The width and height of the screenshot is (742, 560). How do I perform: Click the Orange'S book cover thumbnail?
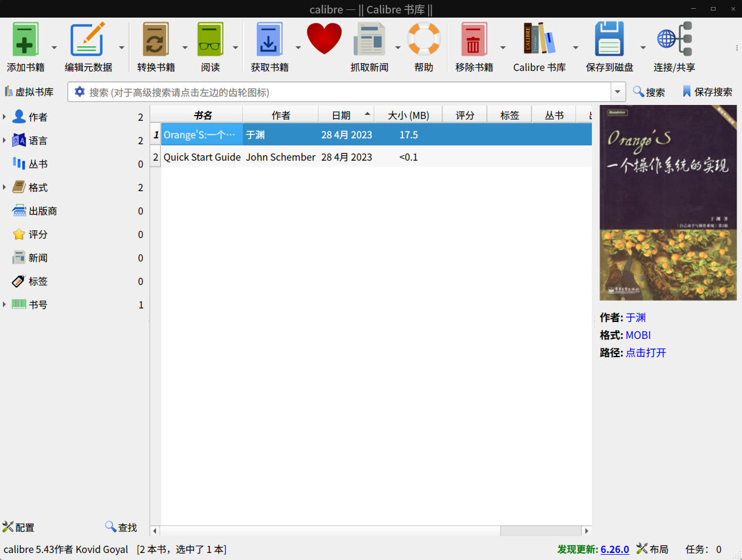point(668,203)
